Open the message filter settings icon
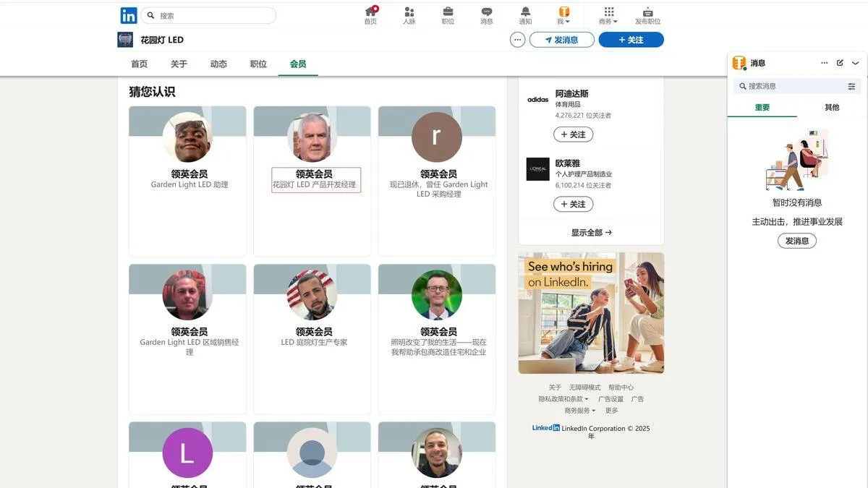Viewport: 868px width, 488px height. pos(851,86)
